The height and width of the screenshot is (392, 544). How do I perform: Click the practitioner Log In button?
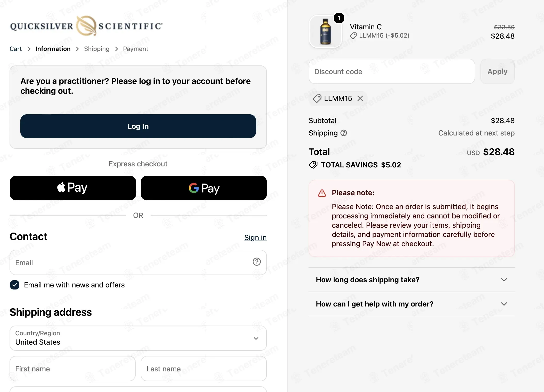pos(138,126)
